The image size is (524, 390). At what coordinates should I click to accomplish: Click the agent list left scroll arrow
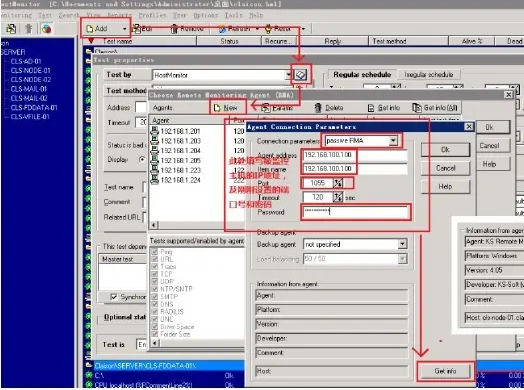tap(154, 225)
